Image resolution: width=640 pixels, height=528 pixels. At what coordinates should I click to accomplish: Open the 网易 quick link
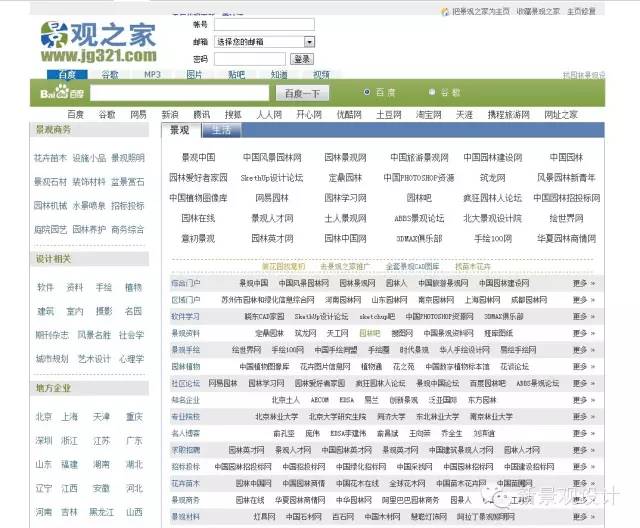[x=138, y=115]
